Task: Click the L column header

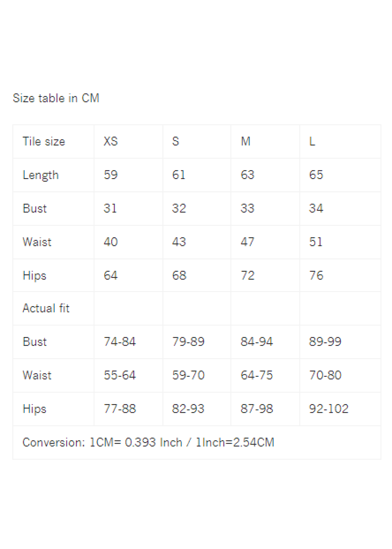Action: pyautogui.click(x=312, y=141)
